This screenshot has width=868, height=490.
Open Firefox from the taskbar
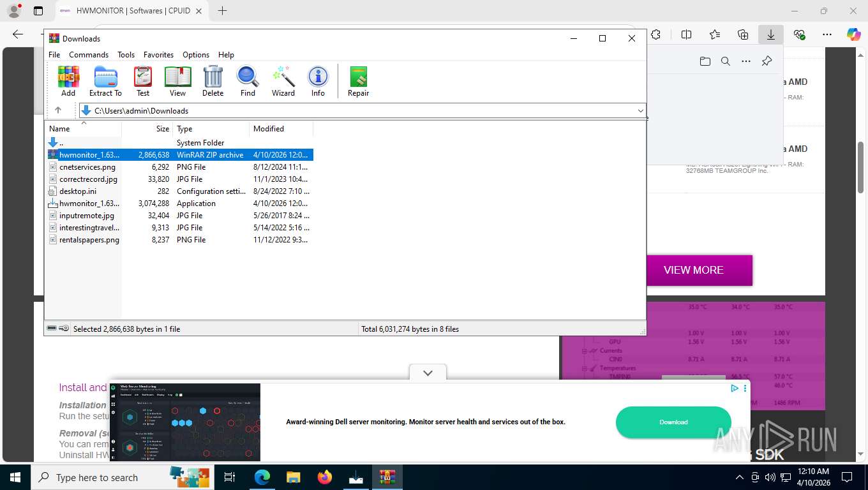325,477
